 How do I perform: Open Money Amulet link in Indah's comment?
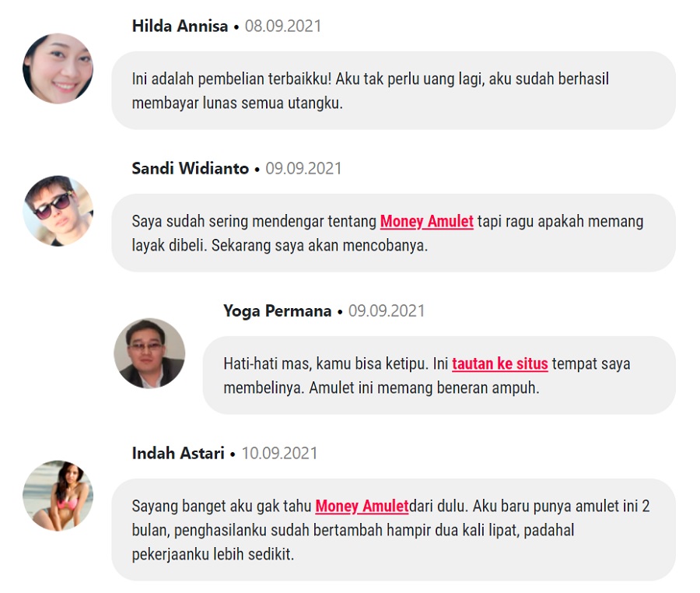point(362,506)
